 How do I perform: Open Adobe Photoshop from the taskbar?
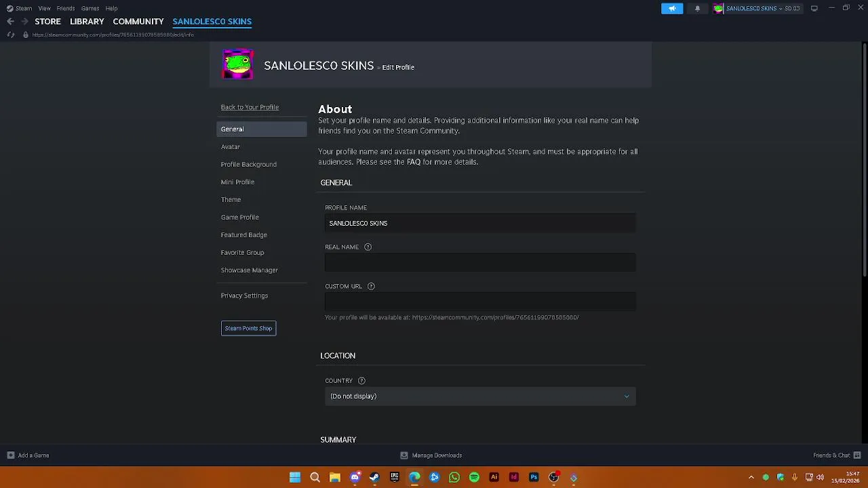(534, 477)
